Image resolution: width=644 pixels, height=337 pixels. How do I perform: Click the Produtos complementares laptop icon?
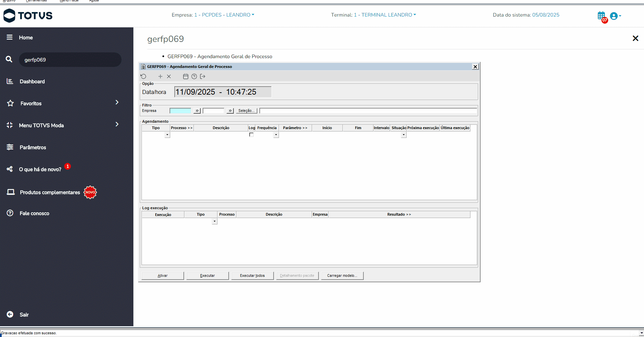(x=11, y=192)
